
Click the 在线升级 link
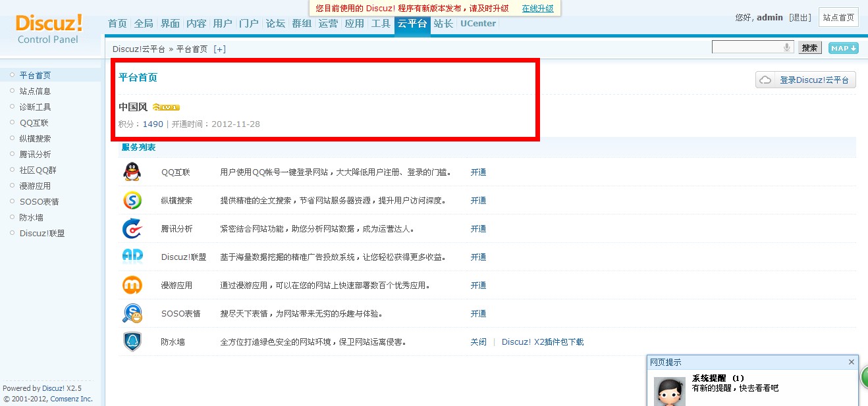pyautogui.click(x=538, y=9)
